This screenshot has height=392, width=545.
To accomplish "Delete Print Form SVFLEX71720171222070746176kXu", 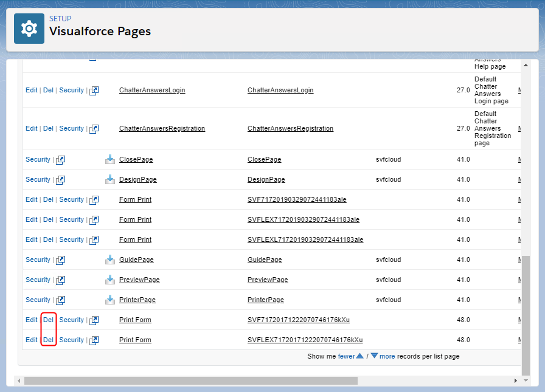I will tap(48, 340).
